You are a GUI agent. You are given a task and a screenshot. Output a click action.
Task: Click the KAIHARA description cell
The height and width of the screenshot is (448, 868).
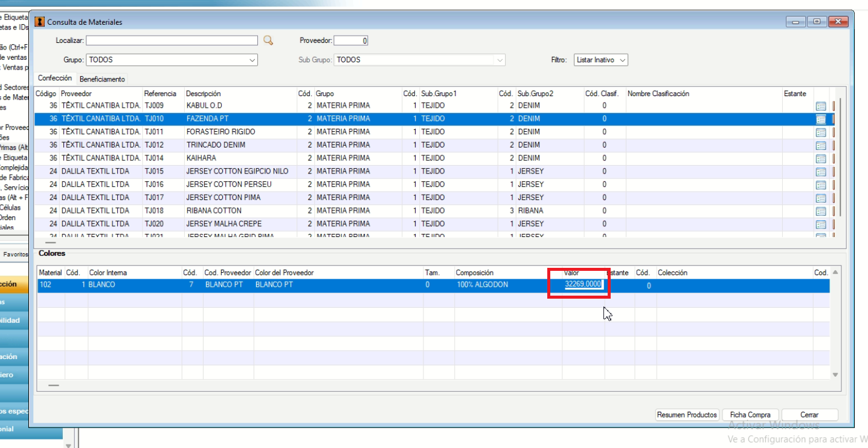pos(201,158)
